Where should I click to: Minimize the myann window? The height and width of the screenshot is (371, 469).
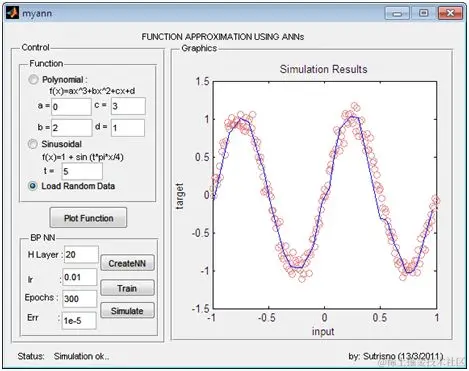(x=397, y=13)
